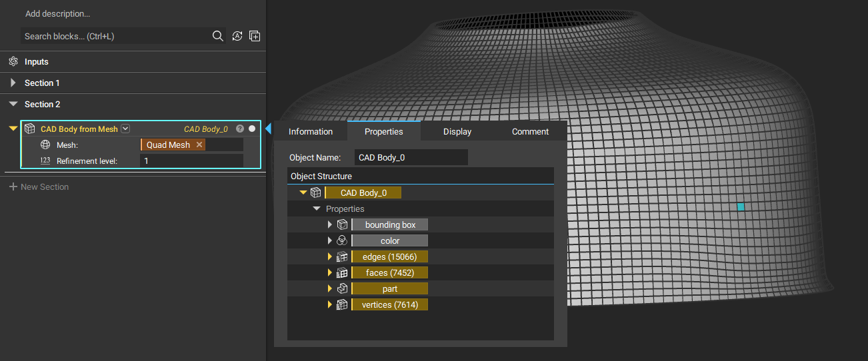Select the color item
868x361 pixels.
click(x=390, y=240)
